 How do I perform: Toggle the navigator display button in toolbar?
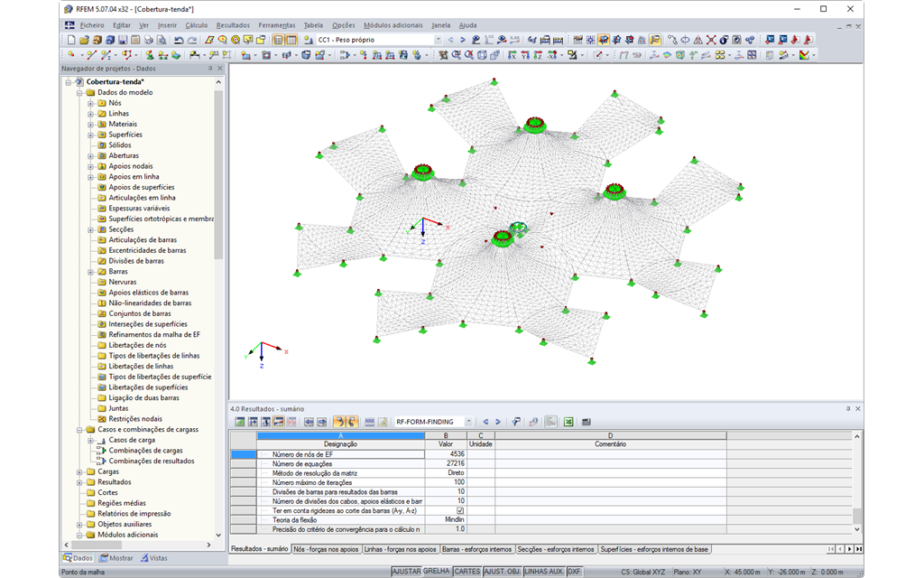point(278,40)
